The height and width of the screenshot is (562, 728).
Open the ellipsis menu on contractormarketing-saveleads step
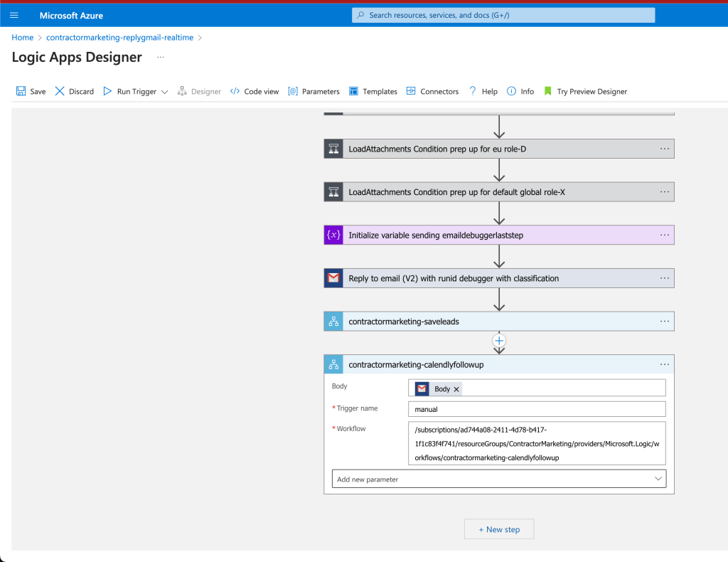point(665,322)
